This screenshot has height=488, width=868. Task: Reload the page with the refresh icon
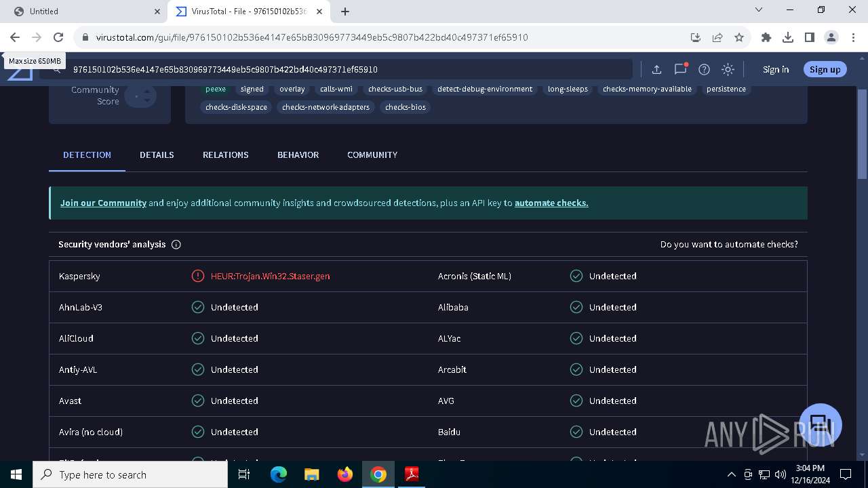(58, 37)
